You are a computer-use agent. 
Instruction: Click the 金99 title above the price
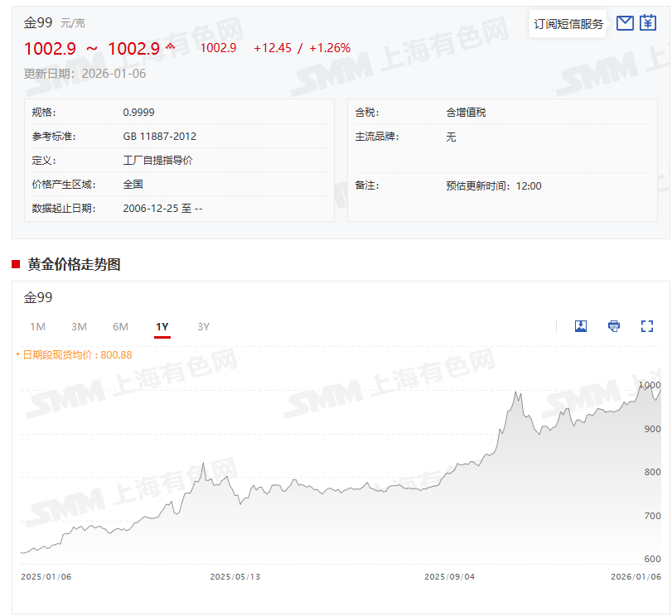(38, 22)
